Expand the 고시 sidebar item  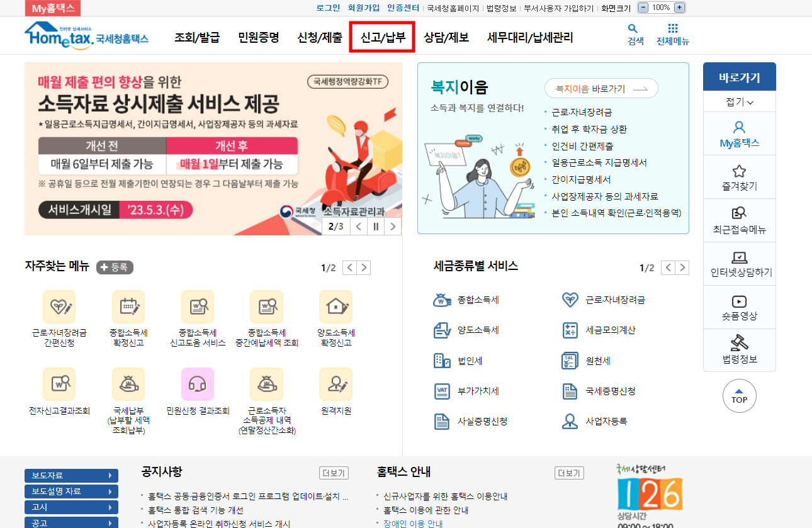(71, 507)
